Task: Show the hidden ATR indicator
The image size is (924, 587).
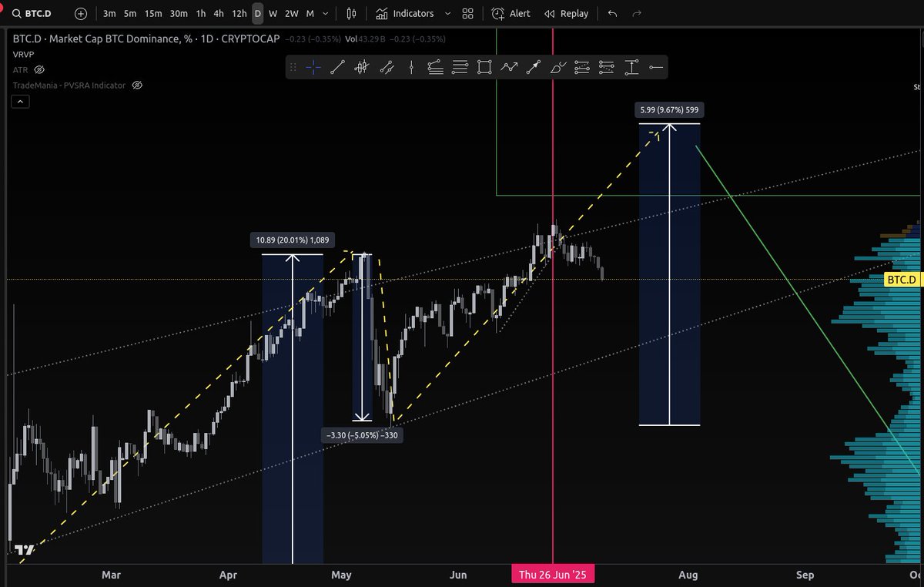Action: (x=38, y=69)
